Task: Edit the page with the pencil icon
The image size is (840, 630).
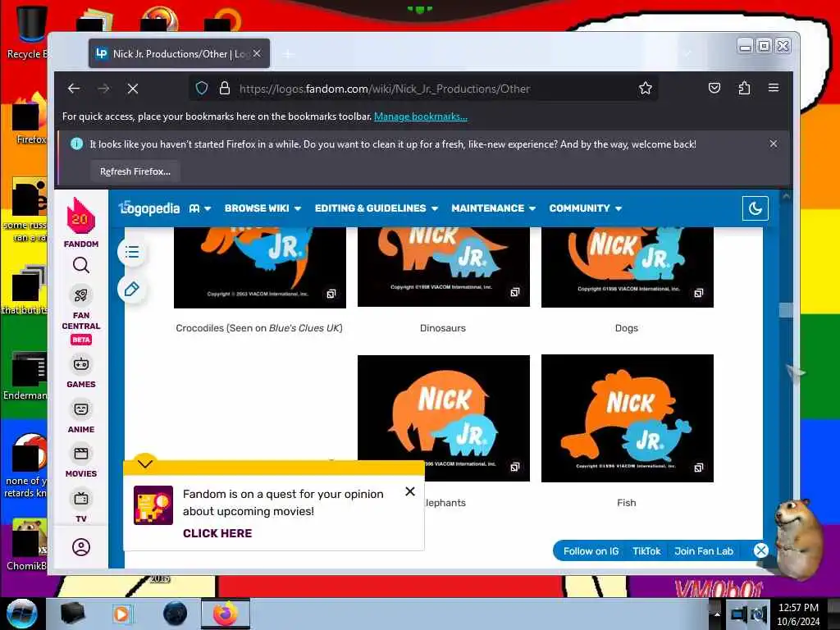Action: (x=132, y=290)
